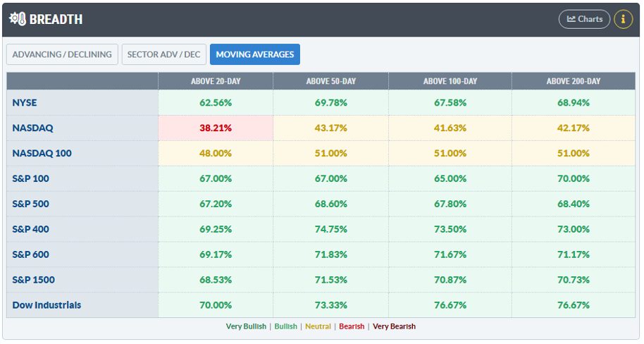Viewport: 644px width, 344px height.
Task: Click the Bearish legend label
Action: coord(352,326)
